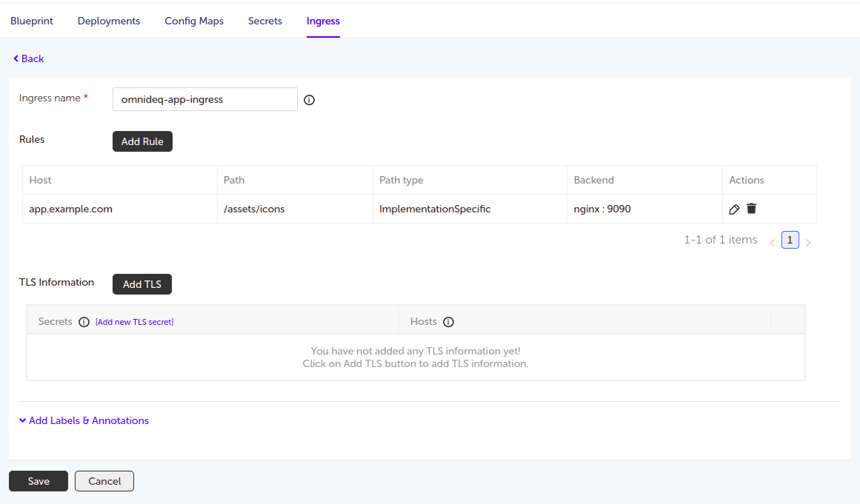Open the Config Maps tab
Screen dimensions: 860x504
194,21
